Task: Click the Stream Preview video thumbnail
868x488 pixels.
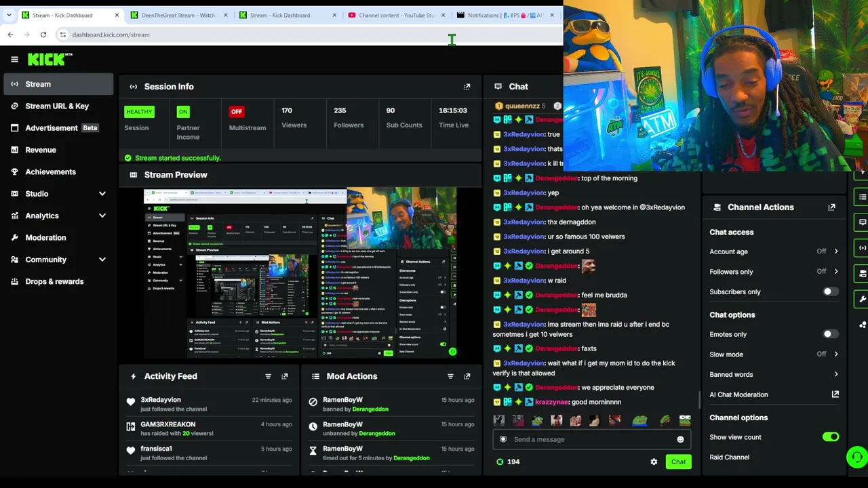Action: click(x=300, y=273)
